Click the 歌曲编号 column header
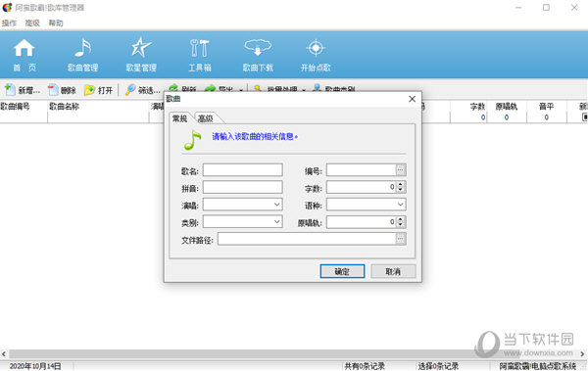This screenshot has height=371, width=588. tap(15, 107)
